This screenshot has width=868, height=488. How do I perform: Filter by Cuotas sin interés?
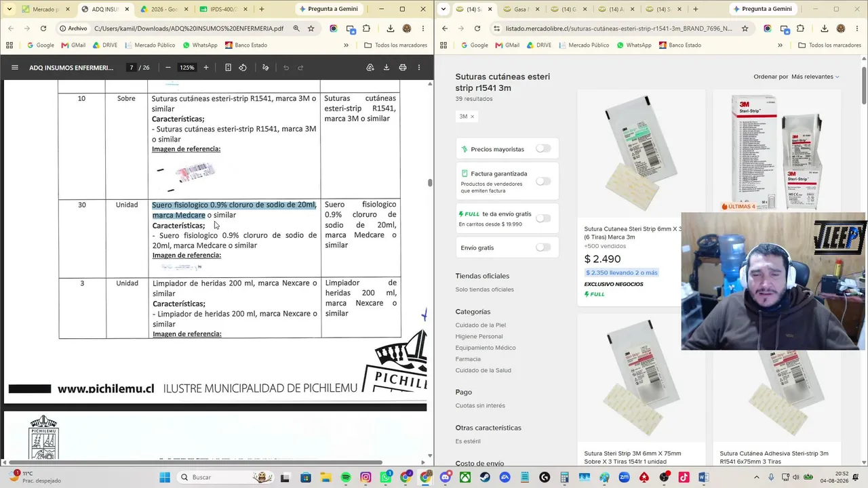tap(480, 406)
